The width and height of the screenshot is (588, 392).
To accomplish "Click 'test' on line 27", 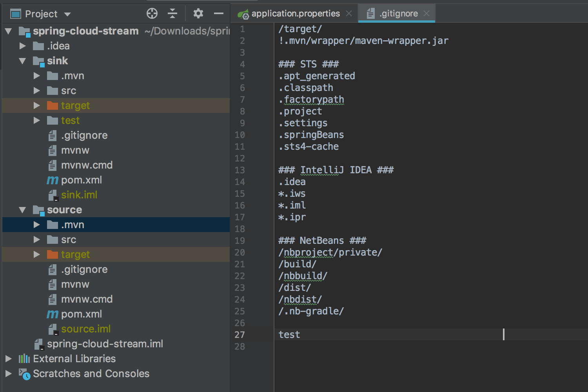I will pyautogui.click(x=289, y=335).
